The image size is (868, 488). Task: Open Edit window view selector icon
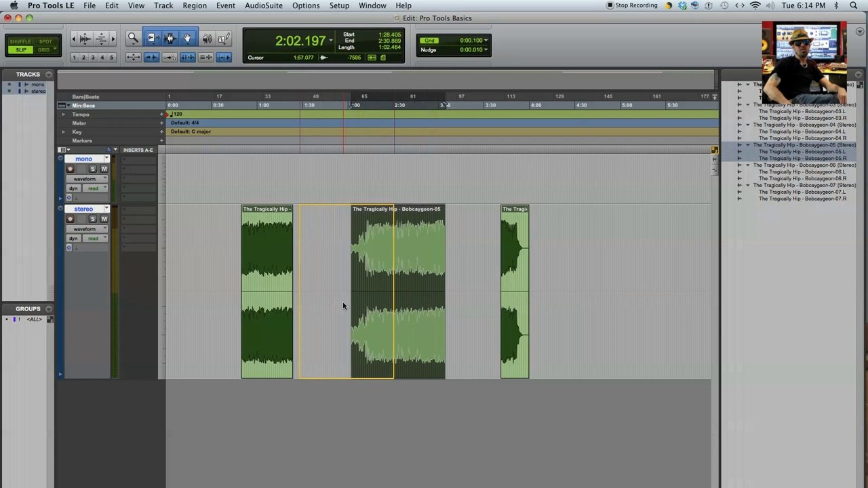pyautogui.click(x=62, y=150)
